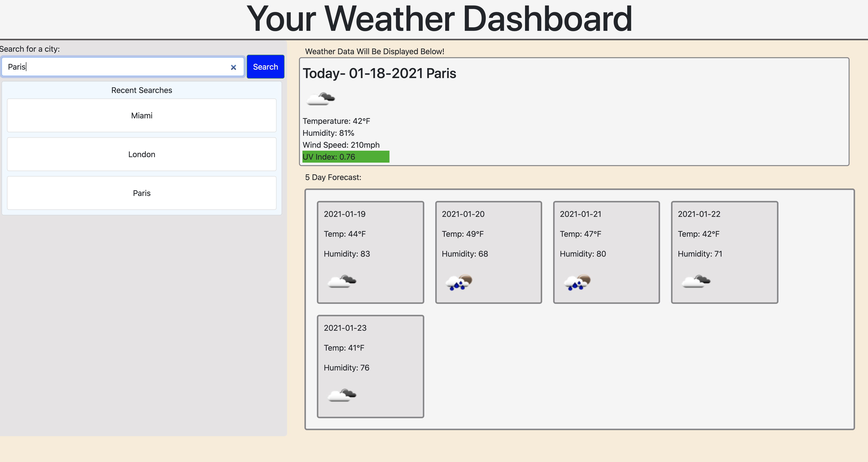Click the cloud icon in 2021-01-22 forecast
Screen dimensions: 868x462
pos(696,281)
